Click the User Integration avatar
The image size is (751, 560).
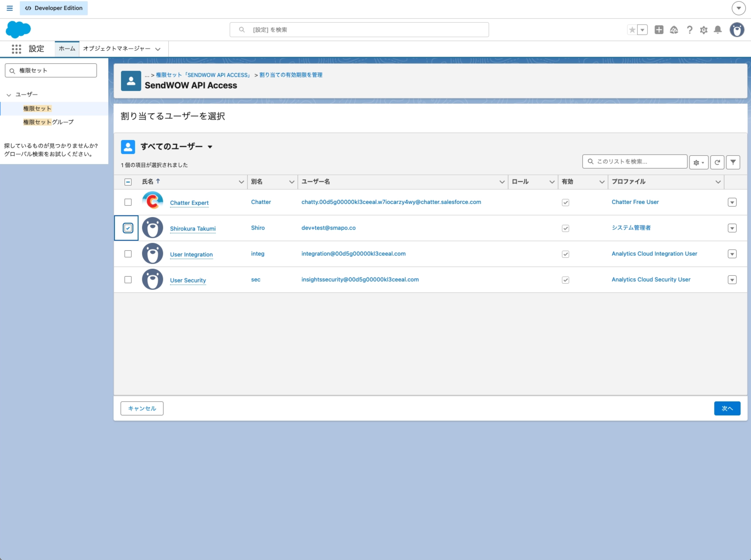pyautogui.click(x=152, y=254)
